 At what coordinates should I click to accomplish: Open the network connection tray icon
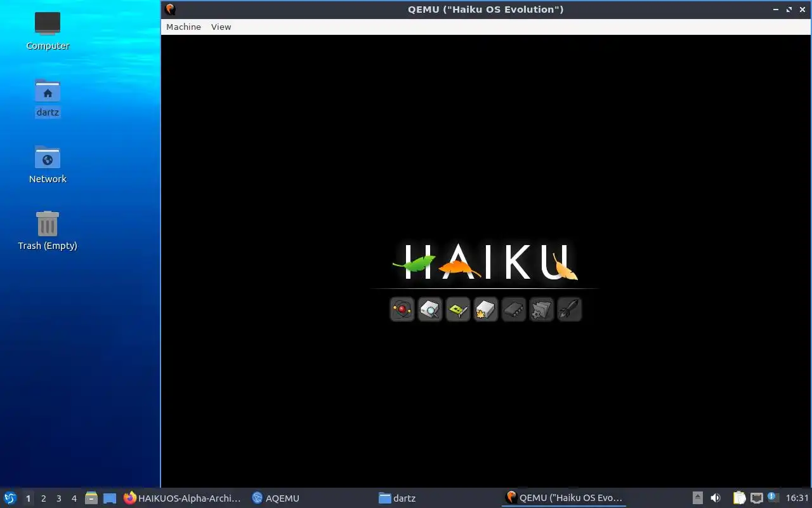(x=756, y=498)
